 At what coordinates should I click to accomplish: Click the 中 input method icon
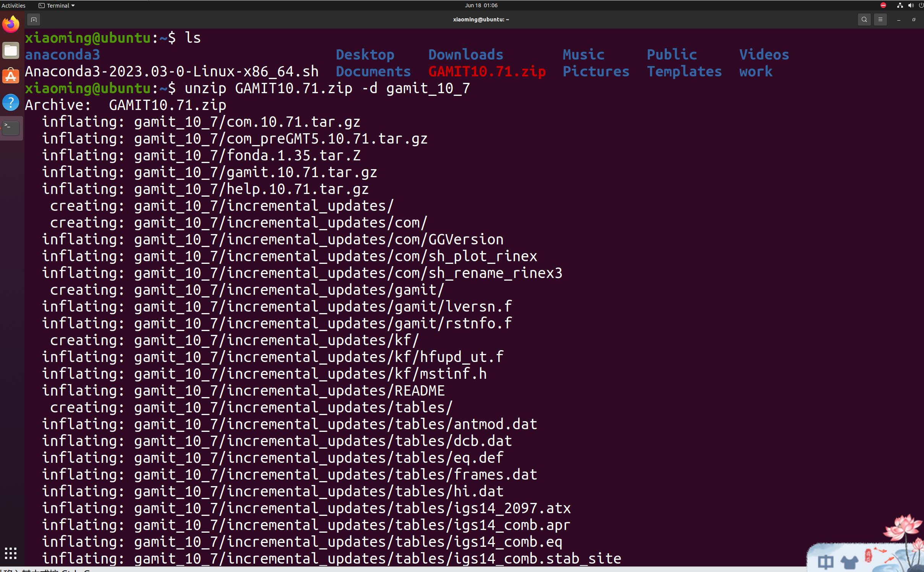tap(825, 562)
